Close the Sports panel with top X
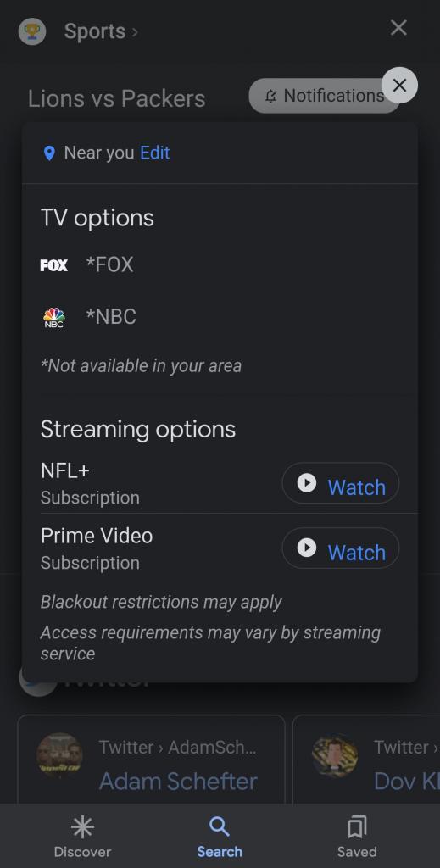 398,28
